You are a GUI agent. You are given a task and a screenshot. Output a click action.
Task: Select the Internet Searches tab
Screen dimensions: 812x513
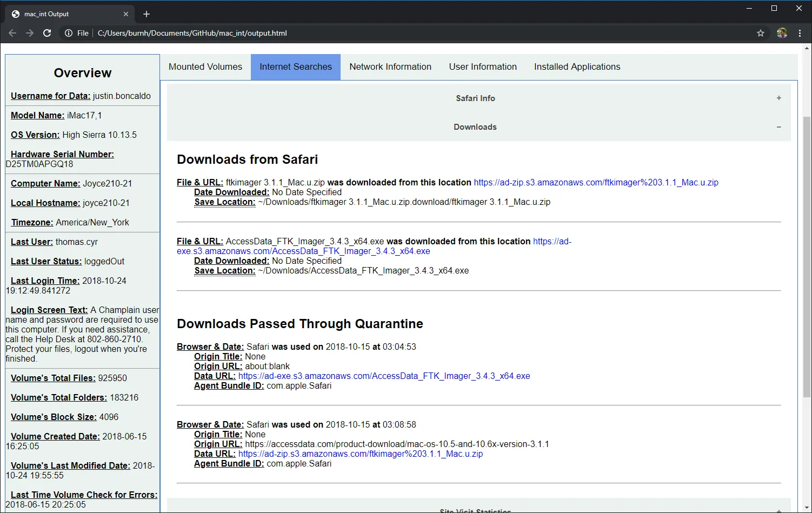click(x=296, y=67)
